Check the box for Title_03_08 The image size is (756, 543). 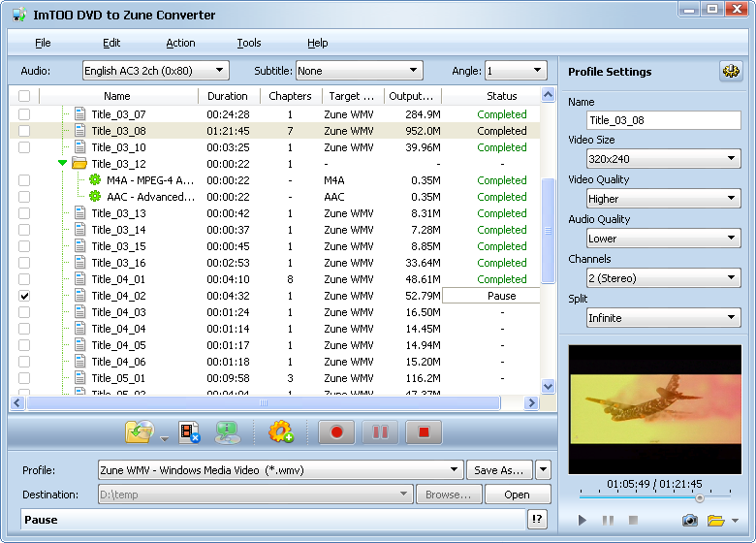24,131
